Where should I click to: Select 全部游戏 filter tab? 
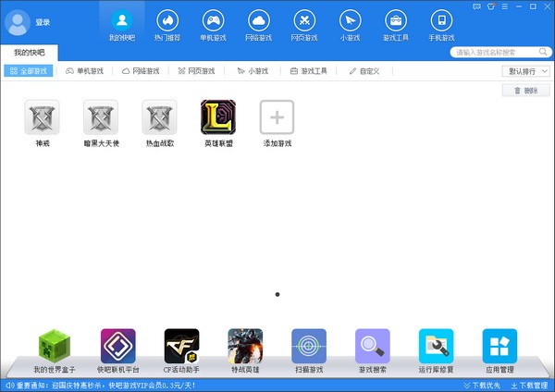click(x=29, y=71)
